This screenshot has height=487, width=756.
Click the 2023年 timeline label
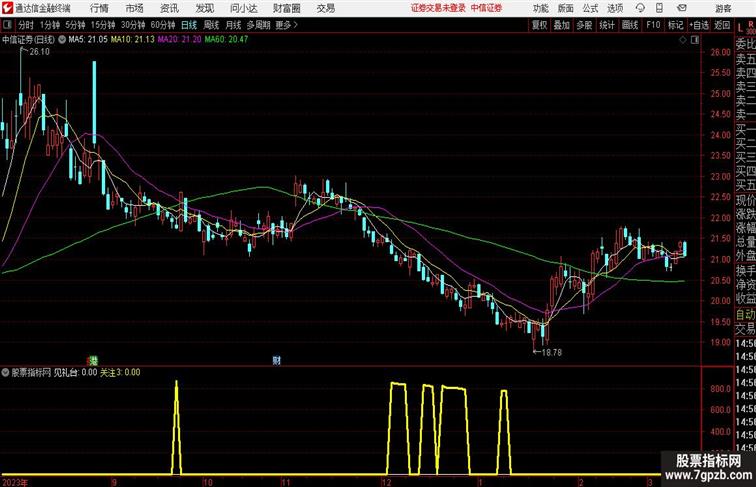click(x=14, y=482)
